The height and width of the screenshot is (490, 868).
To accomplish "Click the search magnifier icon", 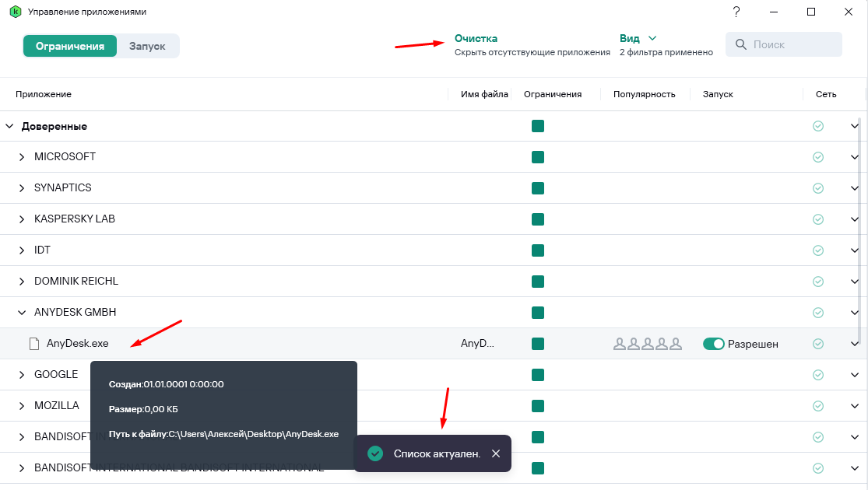I will pos(740,44).
